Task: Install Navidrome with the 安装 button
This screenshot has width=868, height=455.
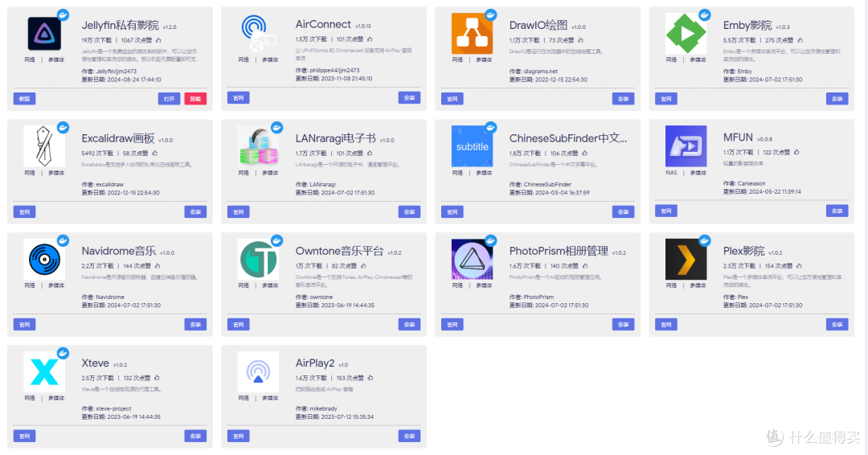Action: pyautogui.click(x=195, y=324)
